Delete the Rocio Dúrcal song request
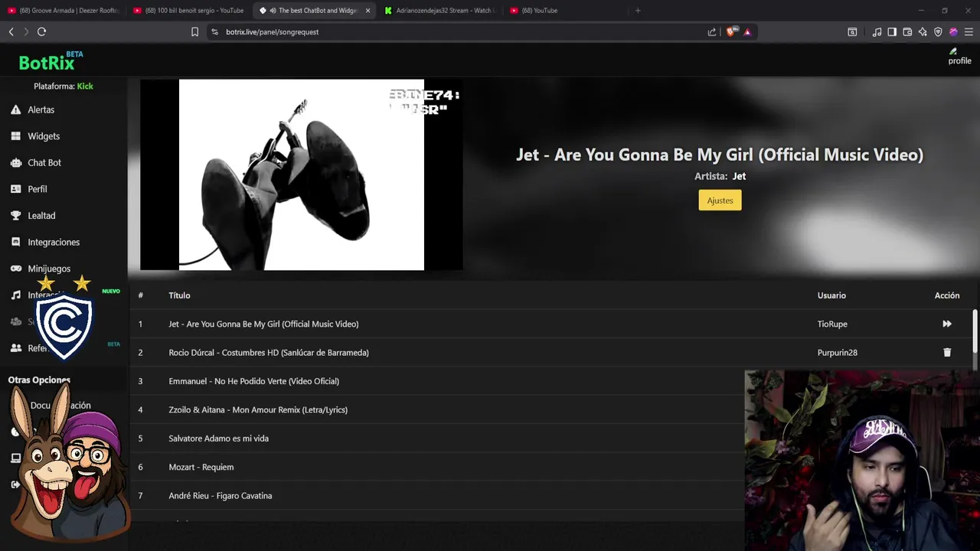Screen dimensions: 980x551 pyautogui.click(x=947, y=353)
